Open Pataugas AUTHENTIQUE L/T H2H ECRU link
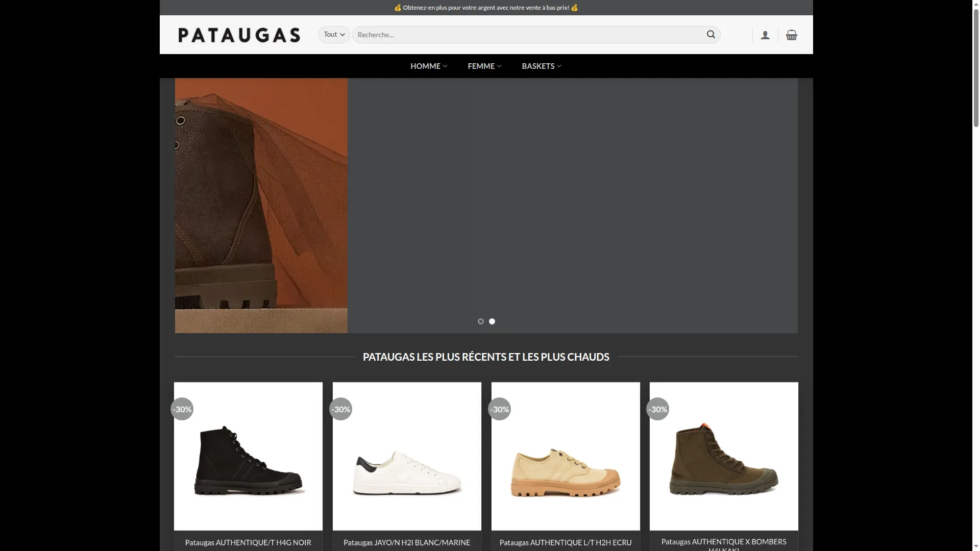 click(566, 542)
